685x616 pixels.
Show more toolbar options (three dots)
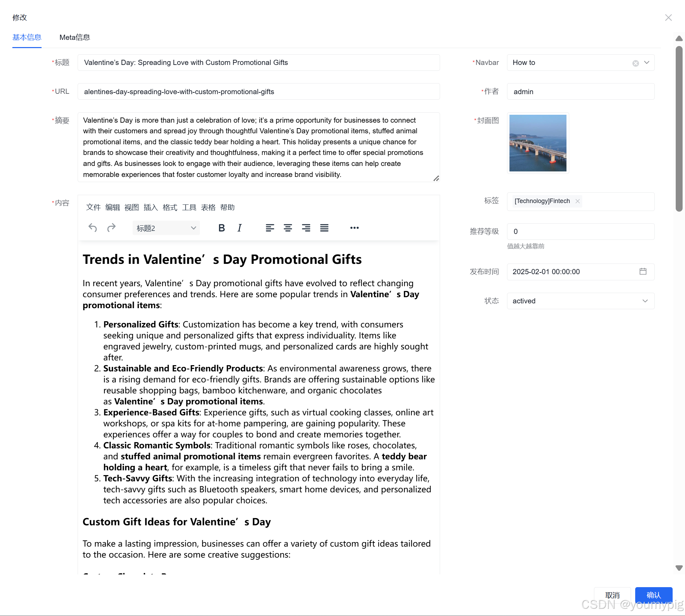tap(354, 228)
